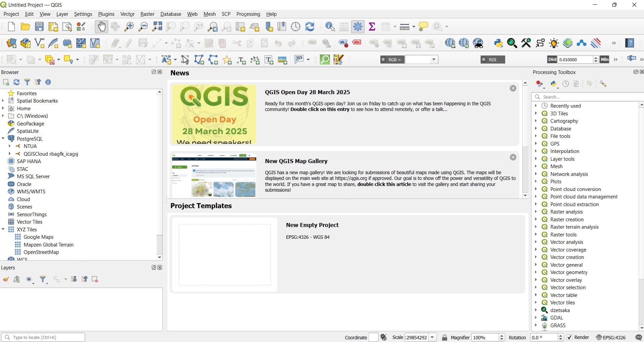
Task: Select the Pan Map hand tool
Action: pyautogui.click(x=101, y=27)
